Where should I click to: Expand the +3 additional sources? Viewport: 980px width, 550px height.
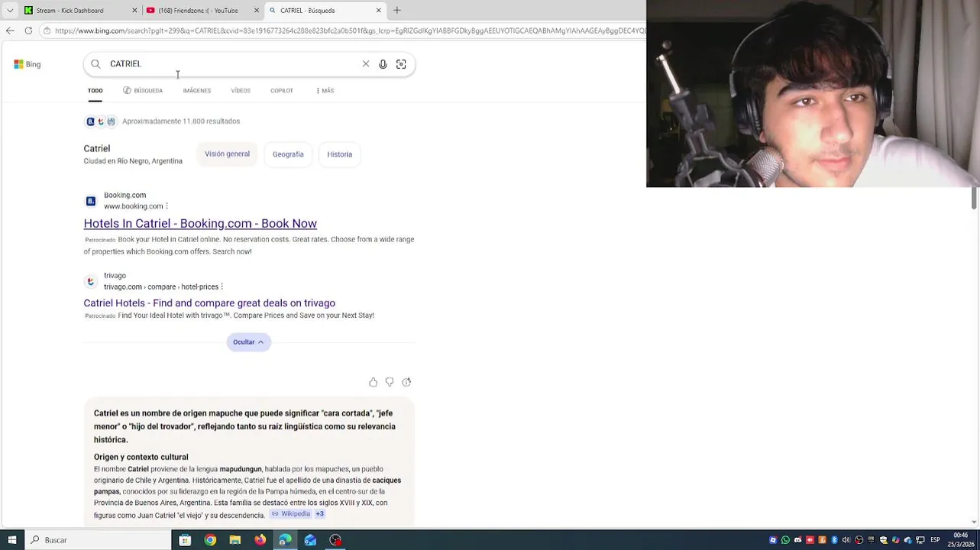tap(320, 514)
